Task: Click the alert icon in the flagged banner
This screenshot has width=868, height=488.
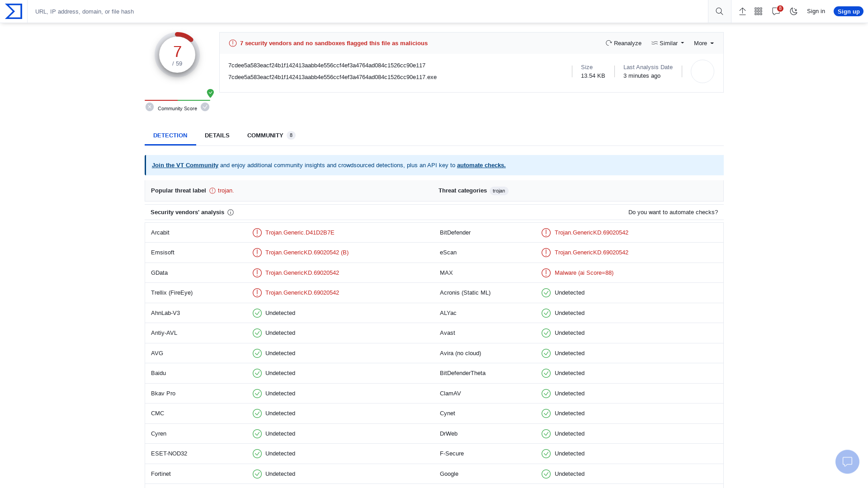Action: click(x=233, y=43)
